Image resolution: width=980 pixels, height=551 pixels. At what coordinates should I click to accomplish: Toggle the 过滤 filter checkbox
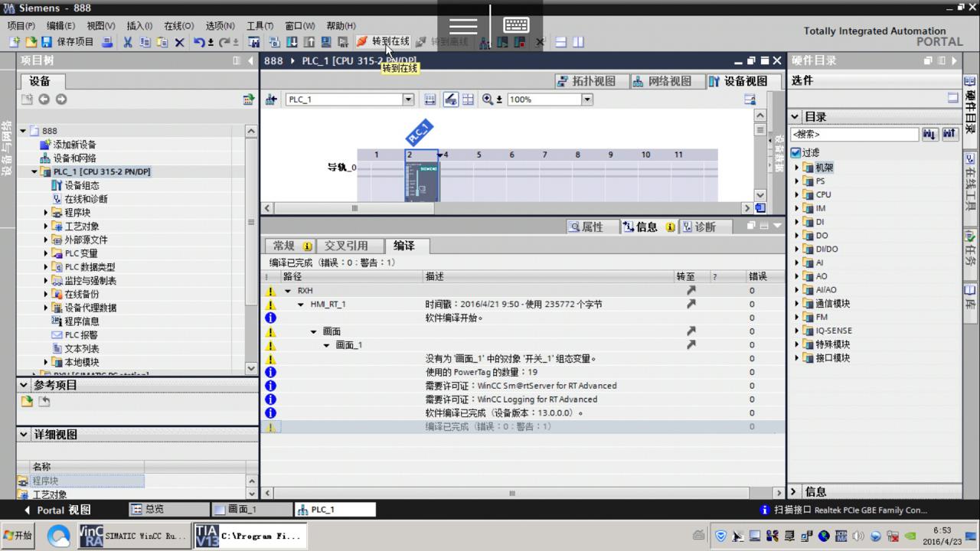[796, 153]
